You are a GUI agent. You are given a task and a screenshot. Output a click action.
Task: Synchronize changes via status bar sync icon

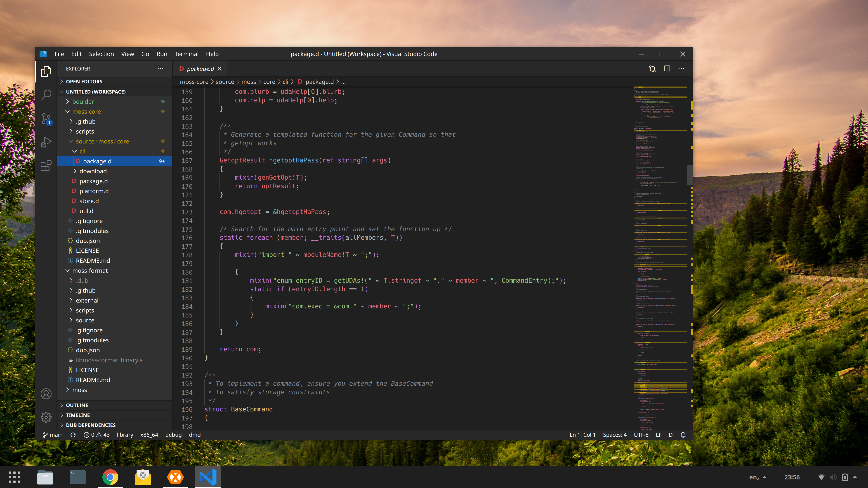73,435
